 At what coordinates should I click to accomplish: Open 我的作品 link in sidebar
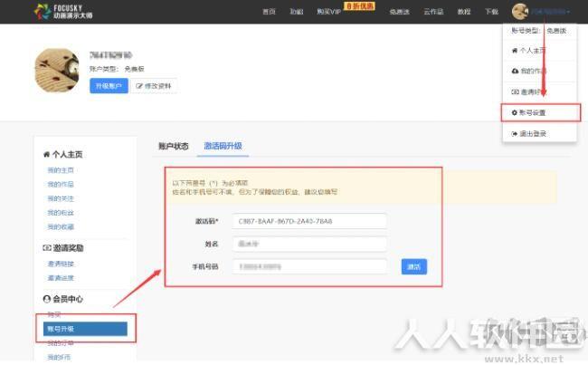click(61, 185)
